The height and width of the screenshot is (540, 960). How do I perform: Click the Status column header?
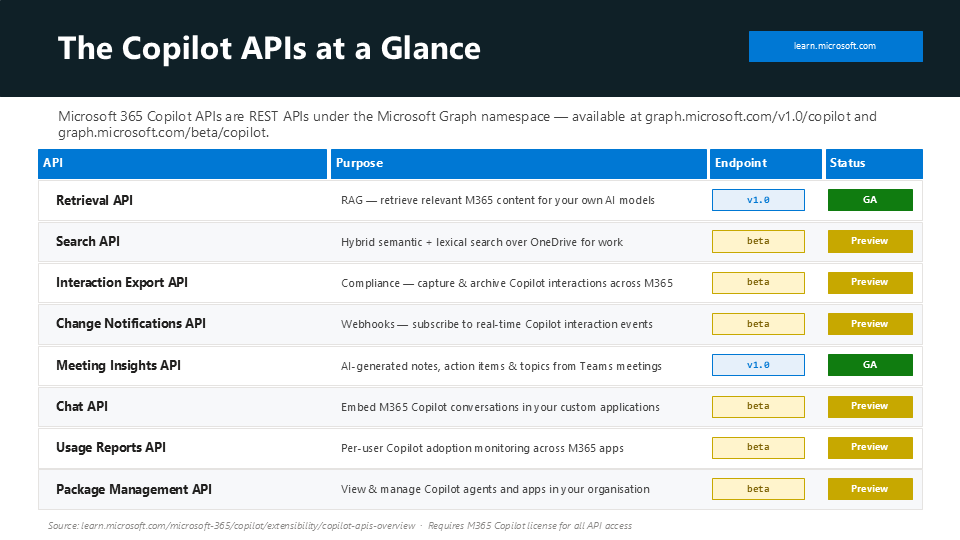pos(847,163)
